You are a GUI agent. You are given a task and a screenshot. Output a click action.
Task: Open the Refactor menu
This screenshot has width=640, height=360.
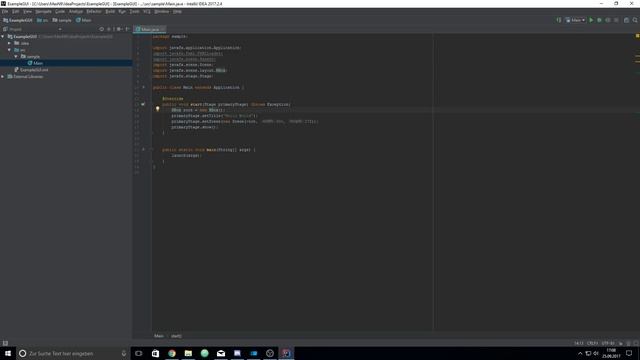[94, 11]
